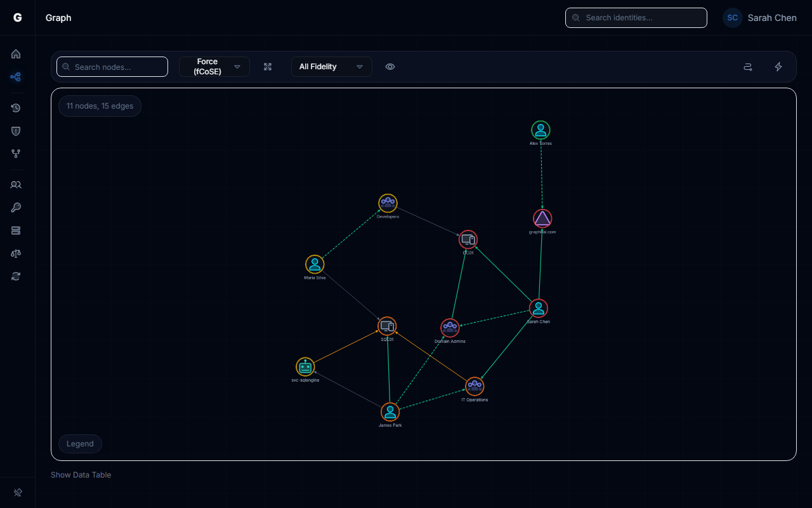The width and height of the screenshot is (812, 508).
Task: Select the Graph icon in the sidebar
Action: [16, 77]
